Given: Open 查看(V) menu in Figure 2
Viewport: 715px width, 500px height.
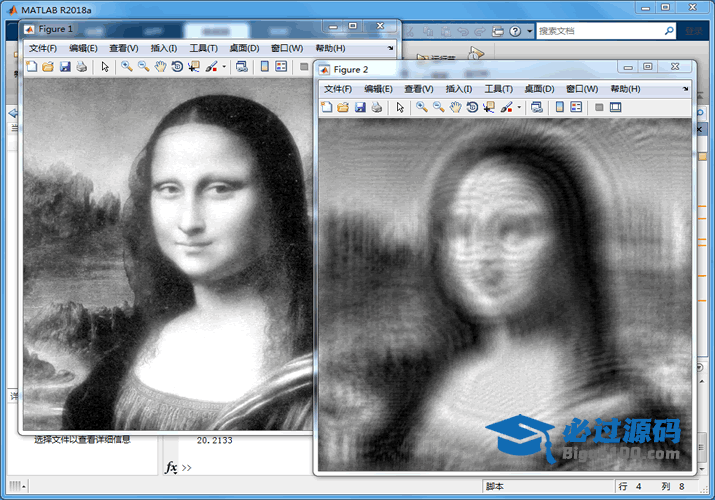Looking at the screenshot, I should [419, 89].
